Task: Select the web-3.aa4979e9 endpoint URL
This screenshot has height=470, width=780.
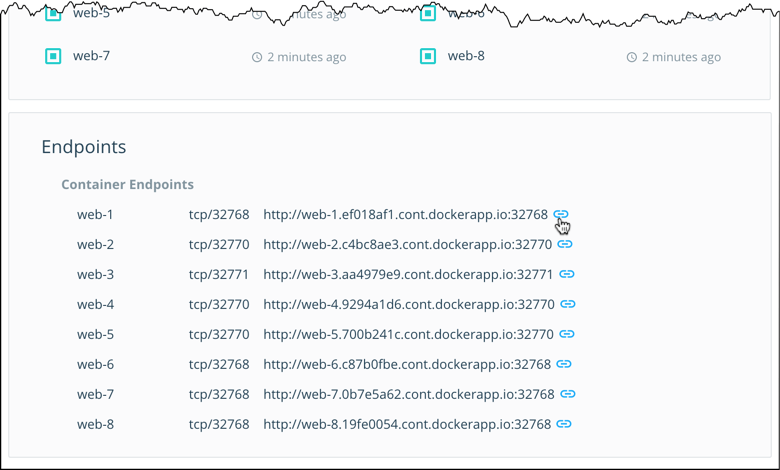Action: click(x=408, y=274)
